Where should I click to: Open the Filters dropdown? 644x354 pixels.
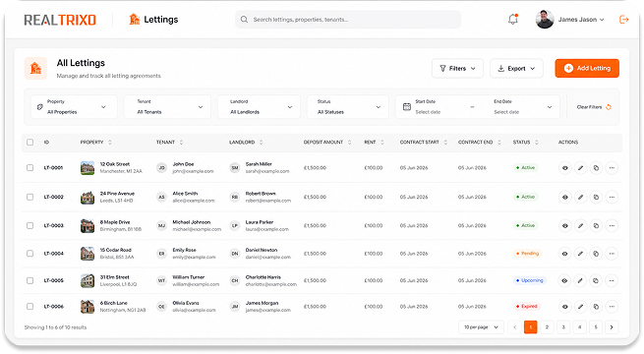457,68
